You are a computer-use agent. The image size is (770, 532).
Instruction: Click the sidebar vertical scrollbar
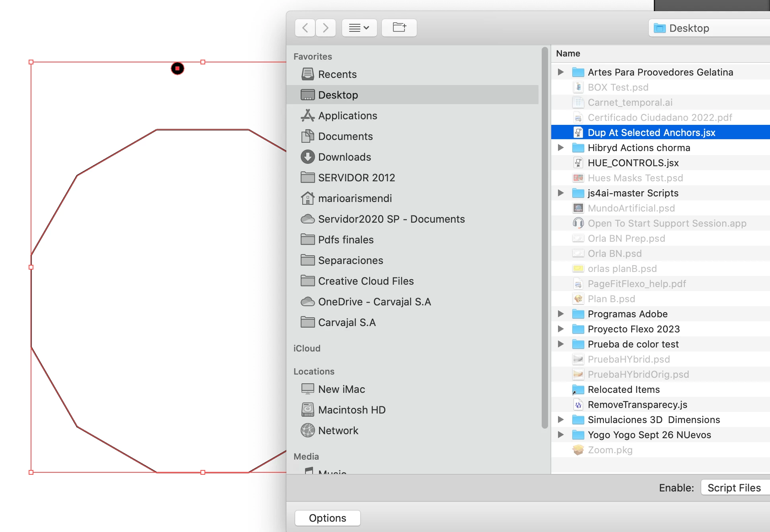(544, 239)
